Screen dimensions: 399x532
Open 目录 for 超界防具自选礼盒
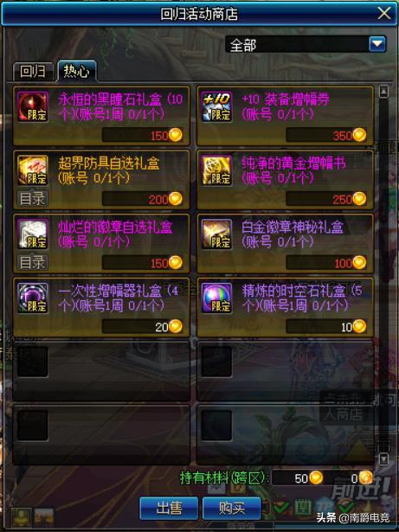tap(32, 199)
